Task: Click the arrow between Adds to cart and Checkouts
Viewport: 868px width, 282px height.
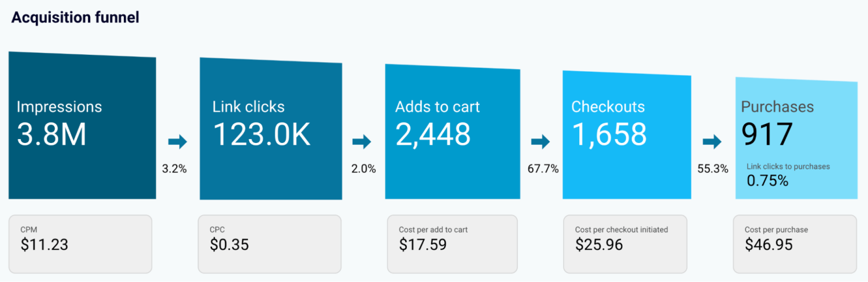Action: tap(540, 142)
